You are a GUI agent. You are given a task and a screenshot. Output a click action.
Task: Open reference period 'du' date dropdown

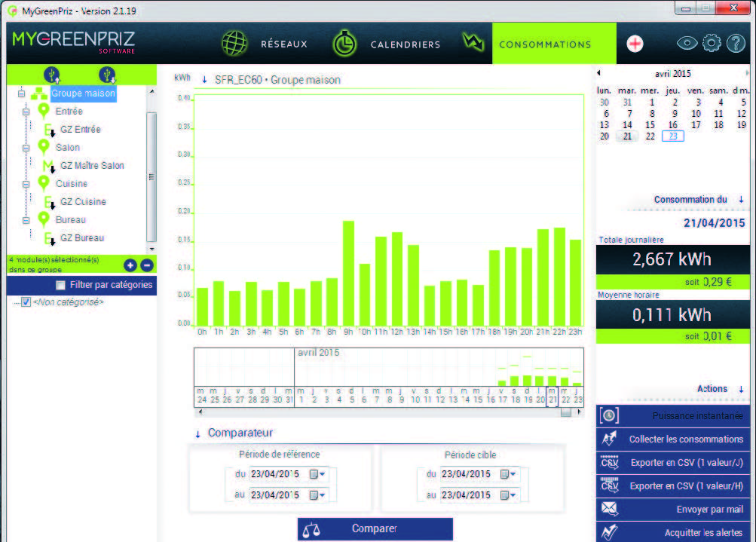coord(324,474)
